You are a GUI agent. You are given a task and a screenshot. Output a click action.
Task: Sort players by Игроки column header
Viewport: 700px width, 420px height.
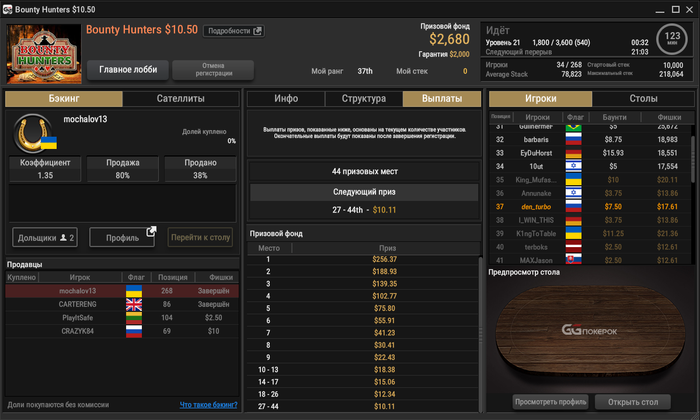537,117
